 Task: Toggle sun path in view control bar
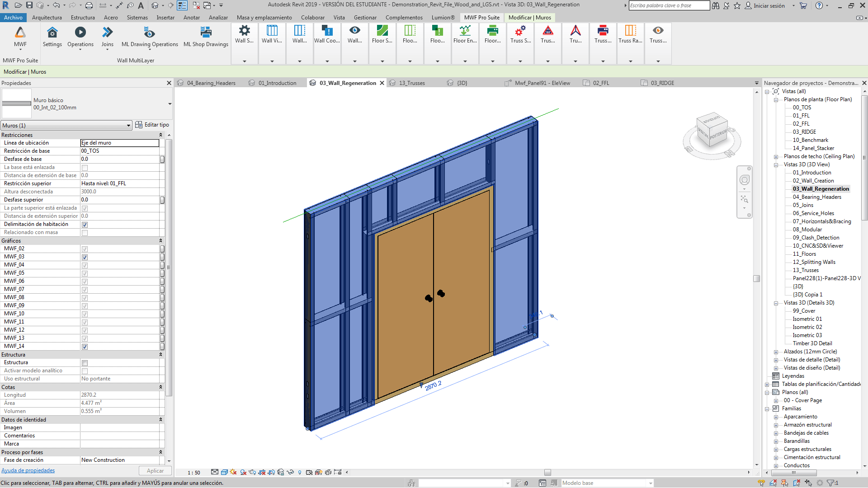pos(234,472)
